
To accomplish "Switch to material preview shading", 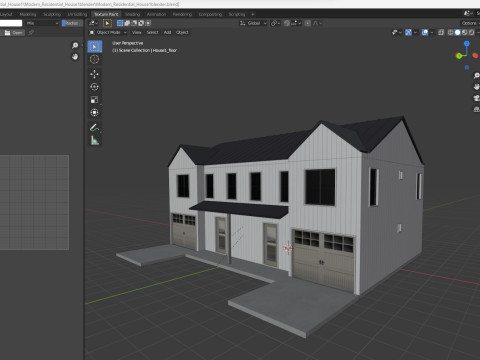I will point(464,32).
